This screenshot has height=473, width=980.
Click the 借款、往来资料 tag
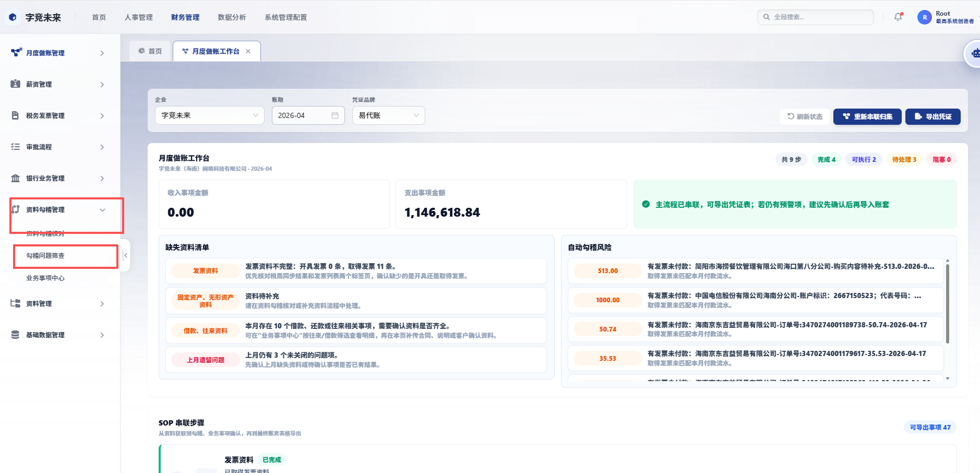point(206,331)
